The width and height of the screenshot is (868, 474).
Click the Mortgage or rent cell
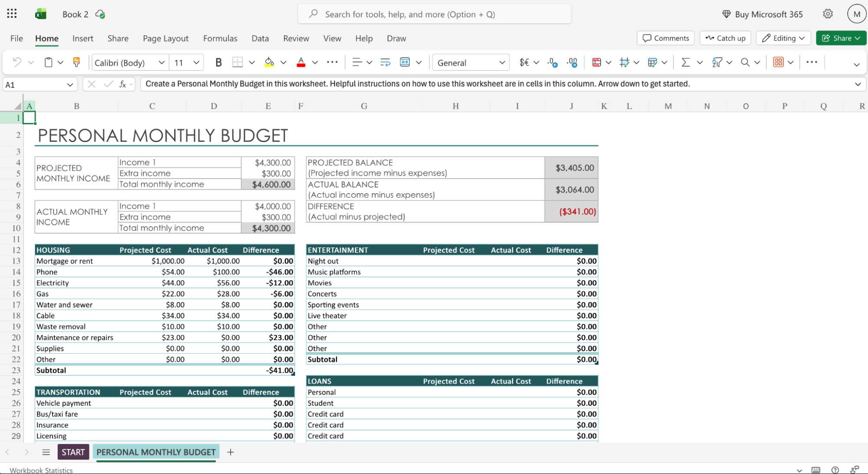(x=76, y=261)
